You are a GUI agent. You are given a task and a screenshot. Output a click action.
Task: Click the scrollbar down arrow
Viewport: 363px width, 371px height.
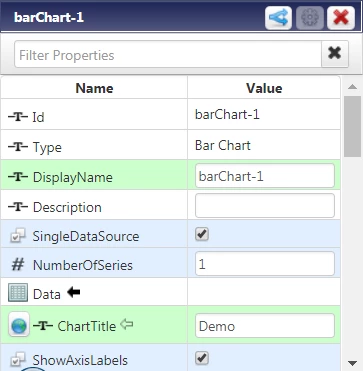[x=352, y=363]
